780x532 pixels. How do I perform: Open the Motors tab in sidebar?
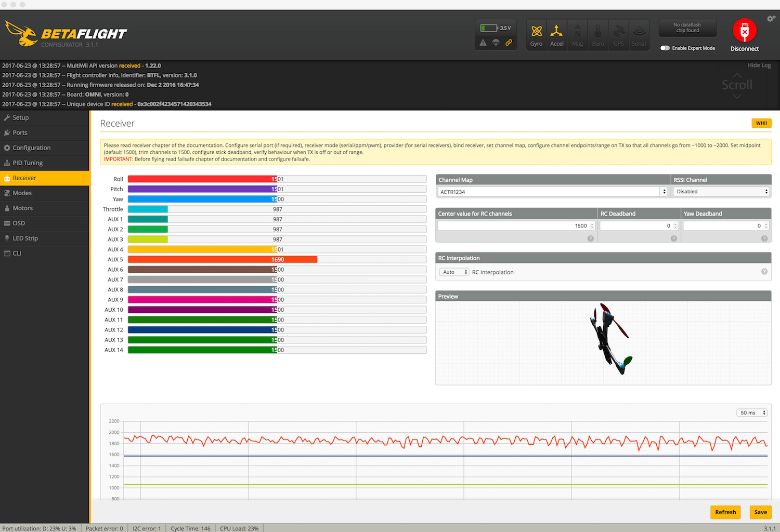tap(22, 208)
